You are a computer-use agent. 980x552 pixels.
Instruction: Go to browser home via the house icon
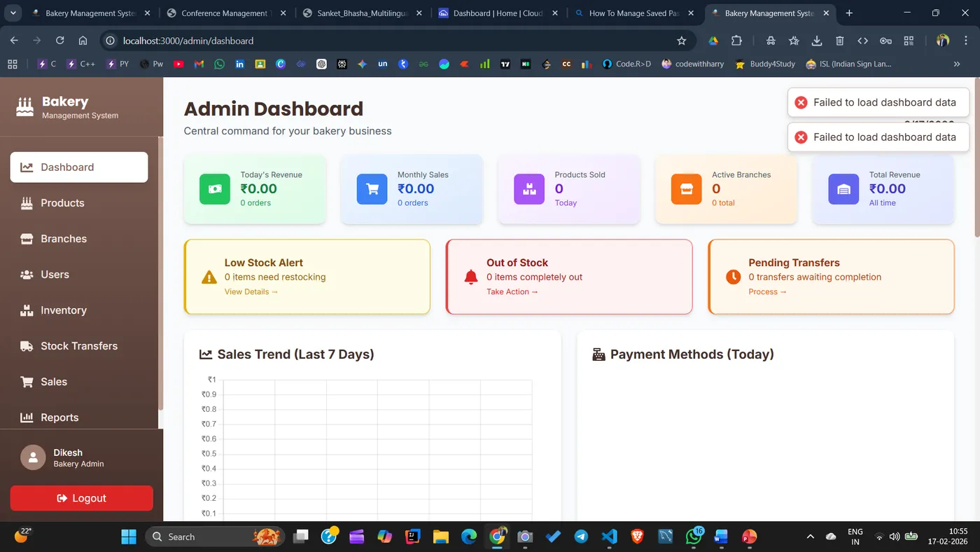pyautogui.click(x=83, y=41)
